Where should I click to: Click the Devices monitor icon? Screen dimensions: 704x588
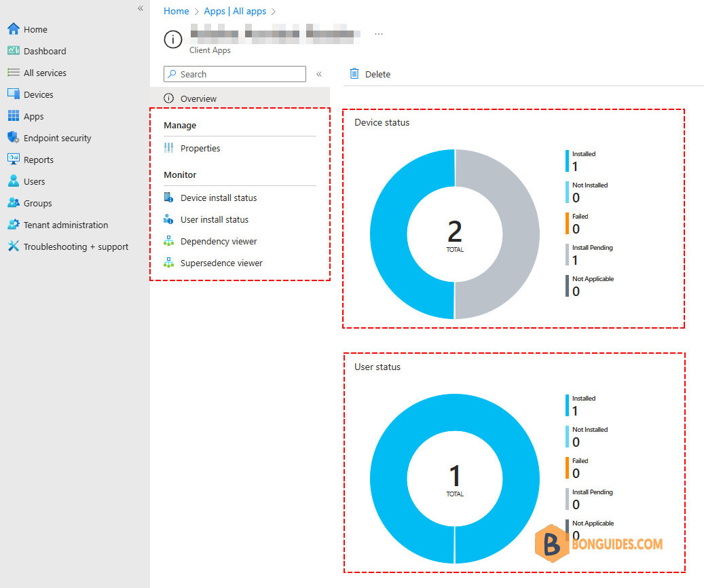point(14,94)
